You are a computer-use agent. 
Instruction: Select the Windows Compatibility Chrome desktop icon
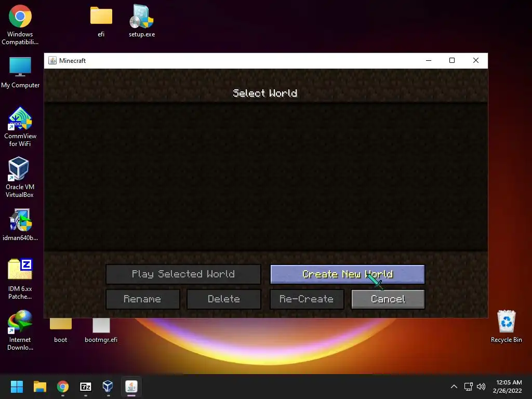pyautogui.click(x=20, y=24)
